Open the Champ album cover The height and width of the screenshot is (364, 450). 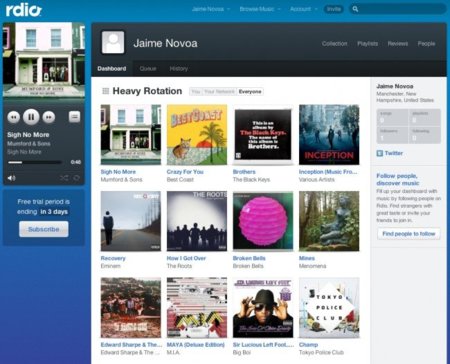click(x=329, y=308)
